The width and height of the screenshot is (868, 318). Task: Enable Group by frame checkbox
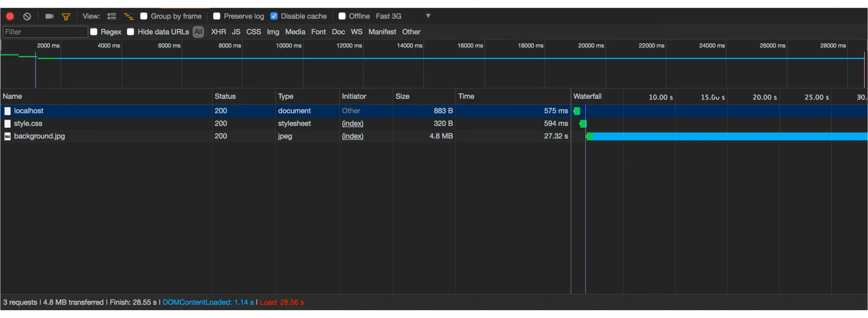(x=144, y=16)
